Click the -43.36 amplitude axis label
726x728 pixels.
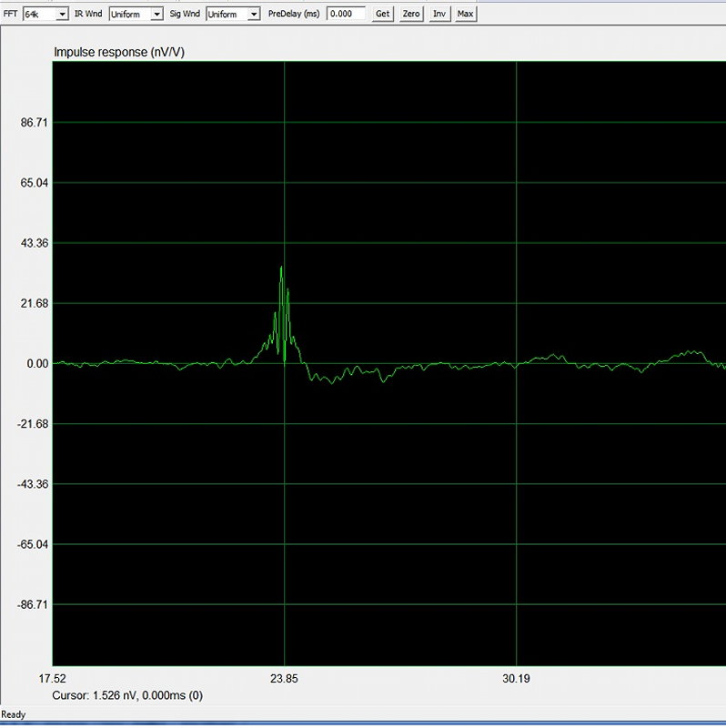point(32,484)
